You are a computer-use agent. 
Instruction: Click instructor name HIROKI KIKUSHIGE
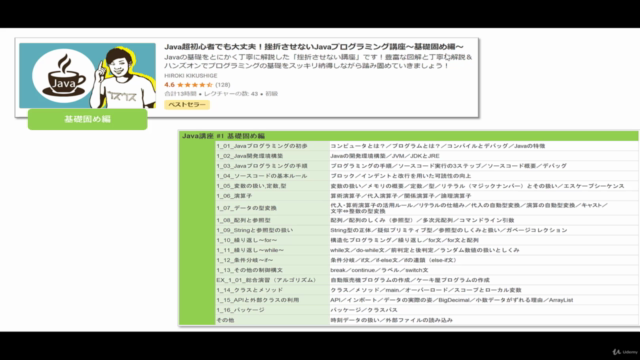(x=191, y=76)
